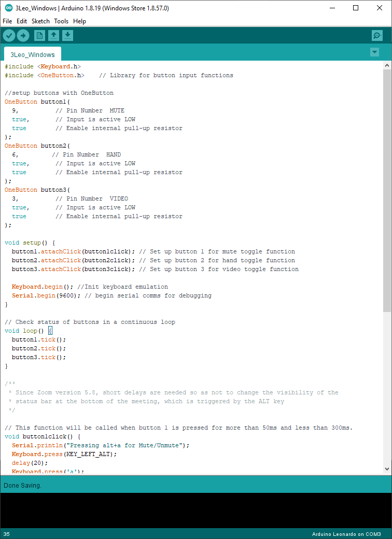Open a sketch using the up-arrow icon

(x=53, y=35)
